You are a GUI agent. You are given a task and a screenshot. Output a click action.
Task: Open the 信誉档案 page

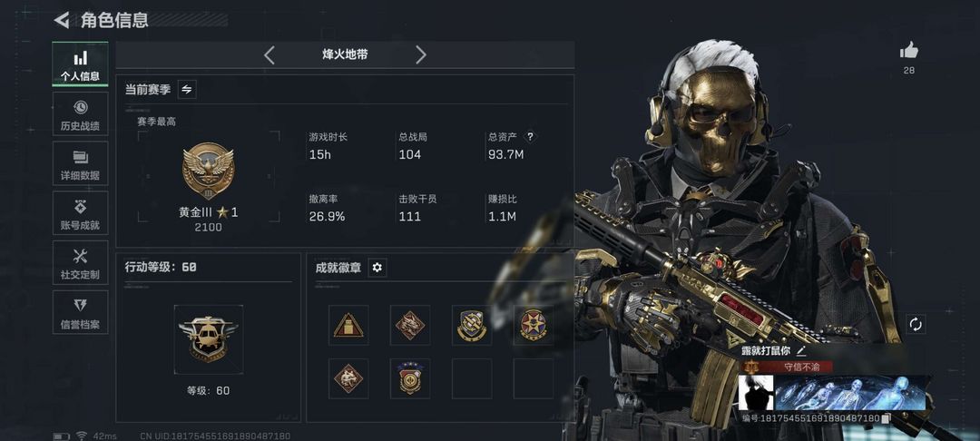[x=80, y=312]
